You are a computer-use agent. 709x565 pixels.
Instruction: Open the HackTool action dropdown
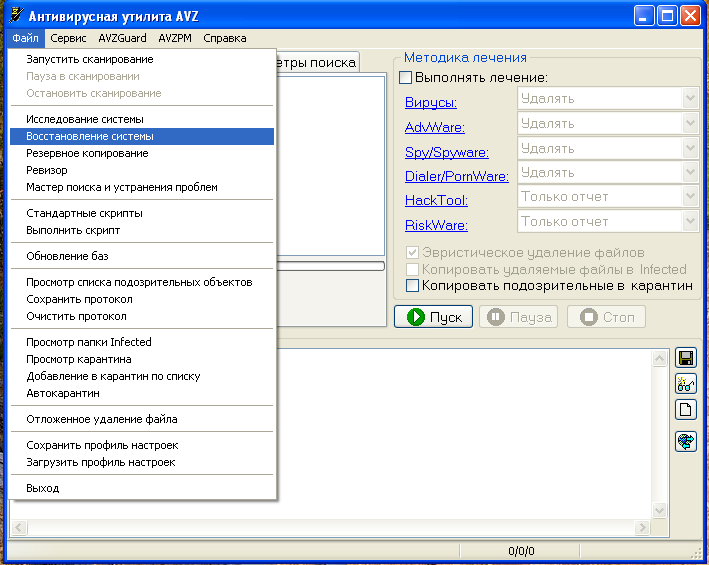coord(690,197)
